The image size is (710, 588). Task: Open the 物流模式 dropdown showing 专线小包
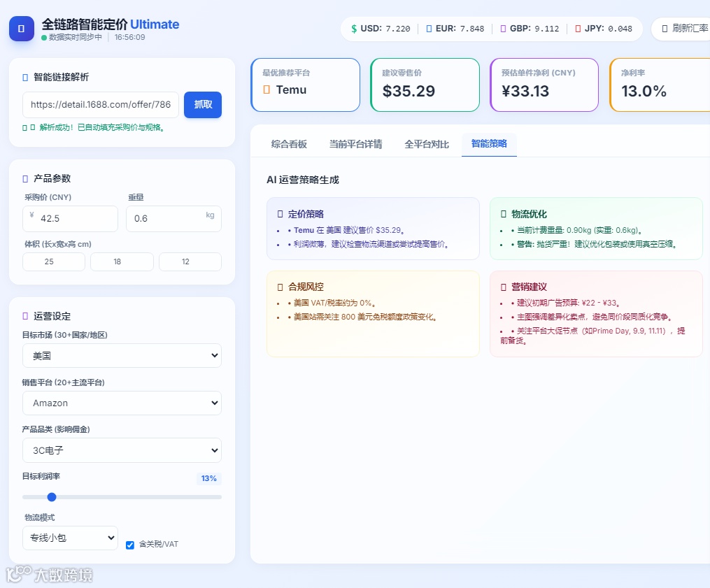coord(70,538)
